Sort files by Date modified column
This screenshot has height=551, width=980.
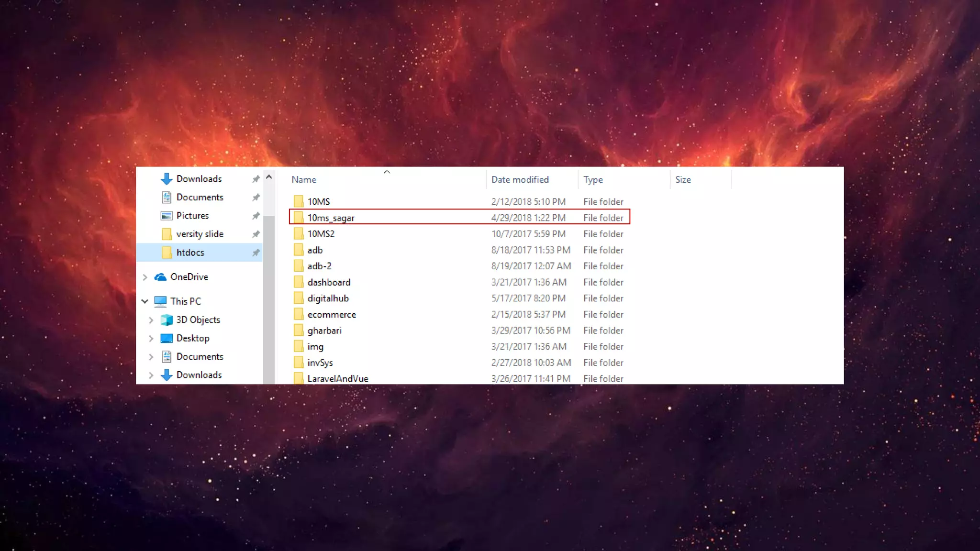click(x=520, y=179)
